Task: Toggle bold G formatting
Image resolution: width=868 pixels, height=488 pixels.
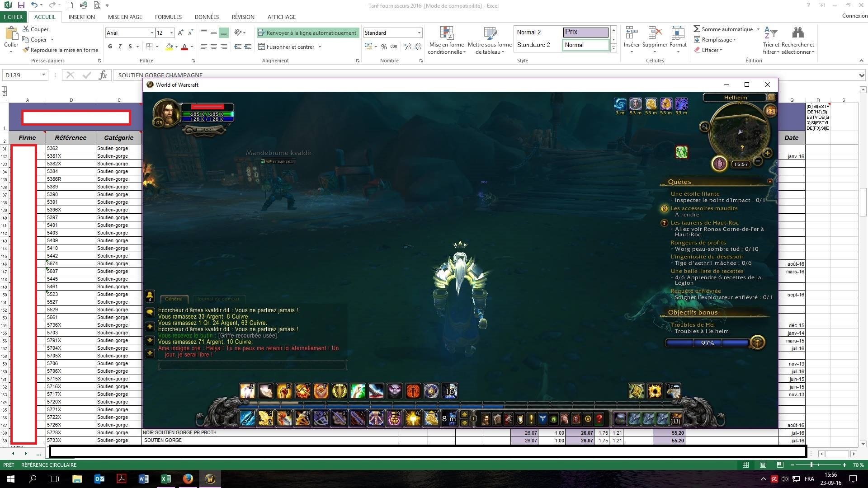Action: (110, 47)
